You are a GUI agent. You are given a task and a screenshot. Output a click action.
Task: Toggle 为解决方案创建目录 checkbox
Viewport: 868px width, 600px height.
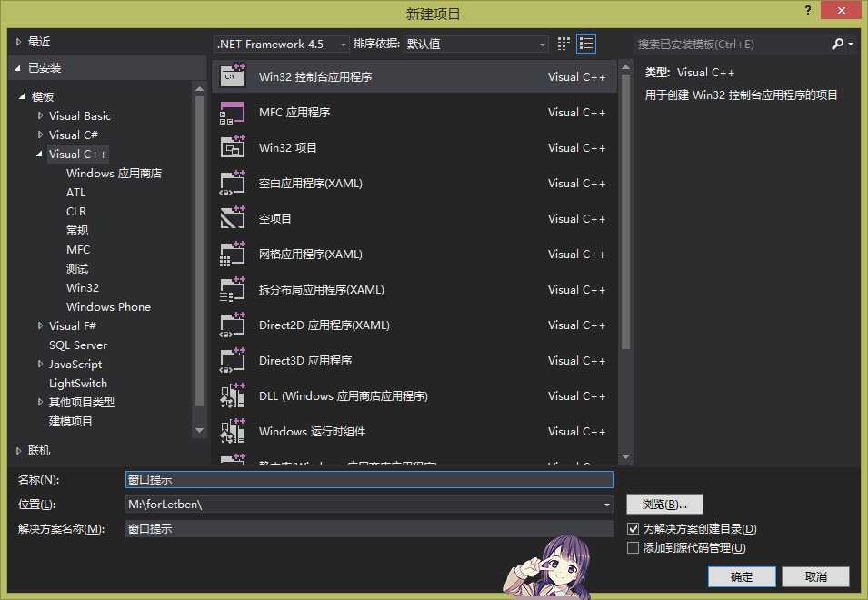pyautogui.click(x=633, y=528)
